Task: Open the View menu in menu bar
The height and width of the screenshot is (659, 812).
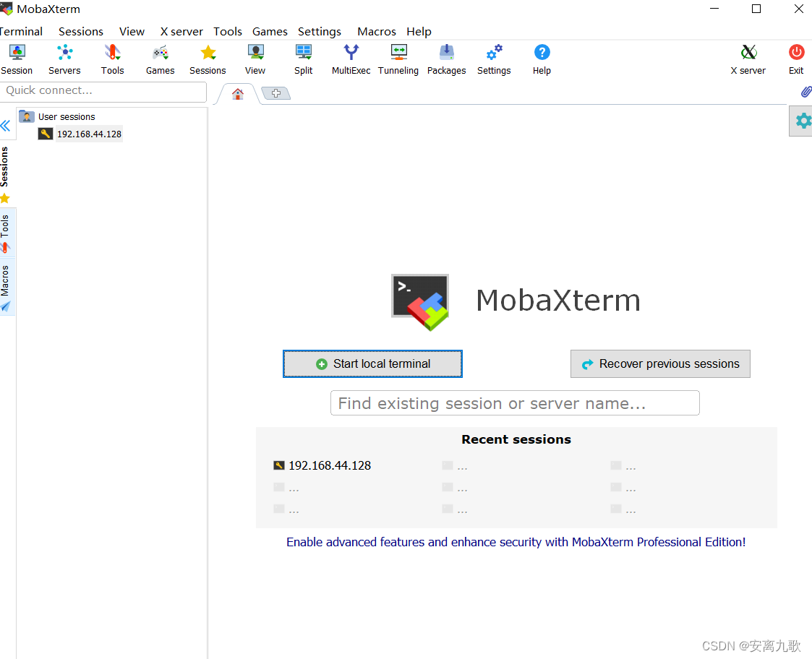Action: pos(132,32)
